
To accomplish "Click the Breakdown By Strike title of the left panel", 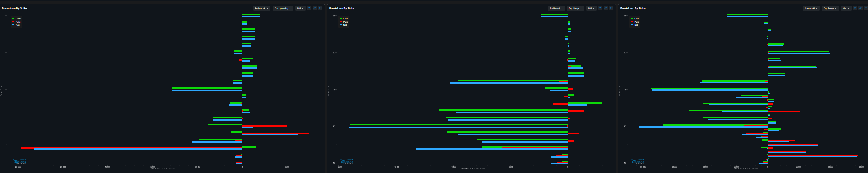I will tap(14, 8).
